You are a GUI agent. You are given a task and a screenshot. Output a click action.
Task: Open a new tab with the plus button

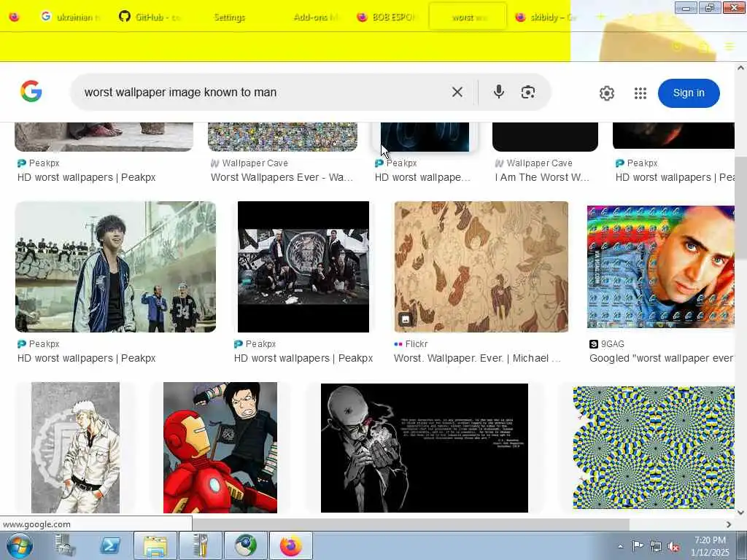601,17
